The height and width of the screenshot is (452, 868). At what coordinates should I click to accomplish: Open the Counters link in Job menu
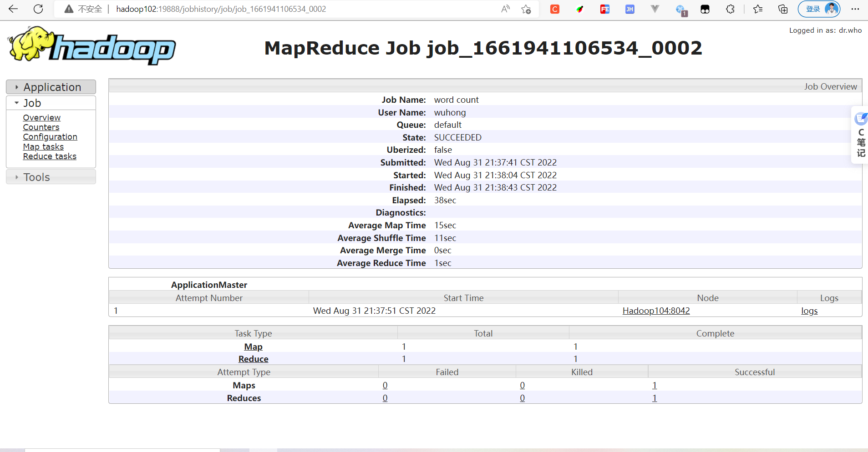click(x=41, y=127)
